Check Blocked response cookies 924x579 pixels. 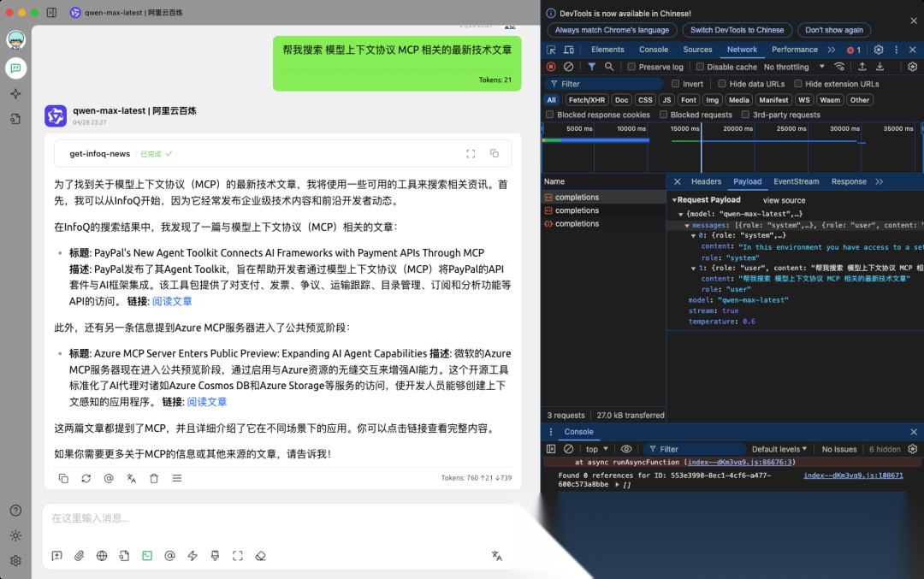pyautogui.click(x=550, y=115)
